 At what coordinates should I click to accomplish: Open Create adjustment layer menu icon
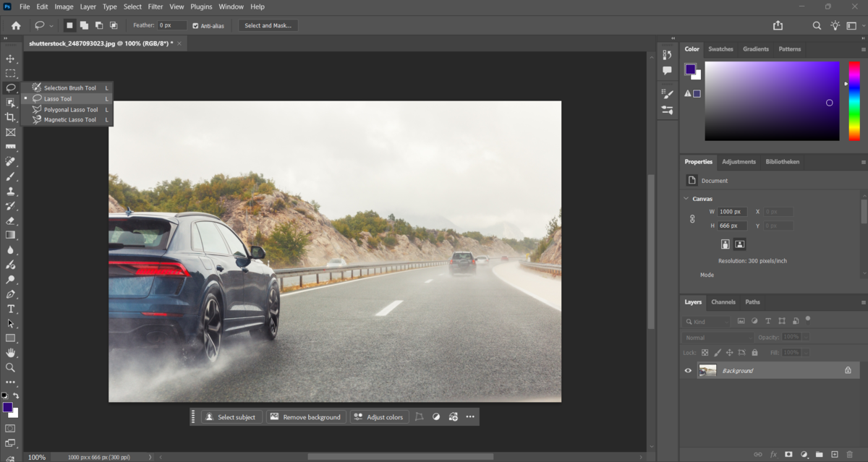click(x=804, y=454)
